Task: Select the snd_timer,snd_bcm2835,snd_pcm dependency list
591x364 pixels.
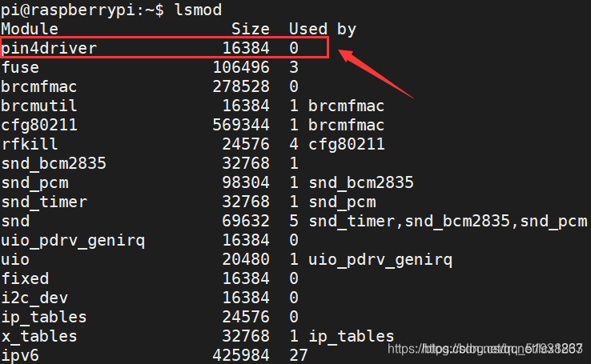Action: tap(448, 222)
